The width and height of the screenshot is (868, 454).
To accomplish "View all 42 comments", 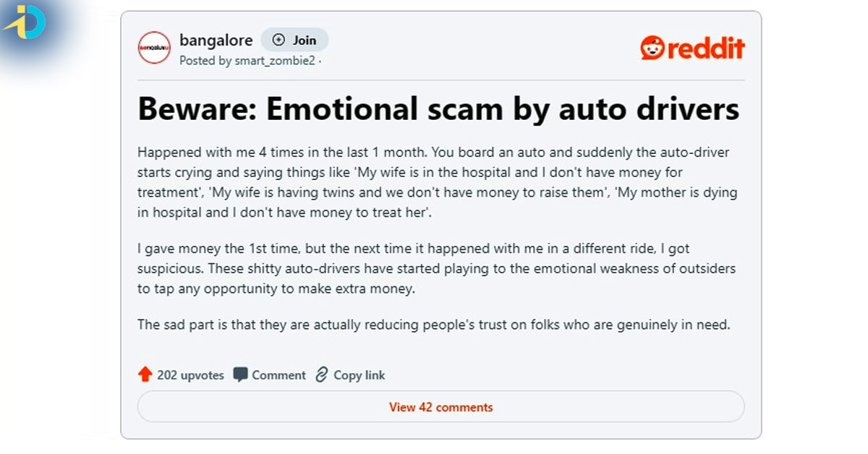I will 441,407.
